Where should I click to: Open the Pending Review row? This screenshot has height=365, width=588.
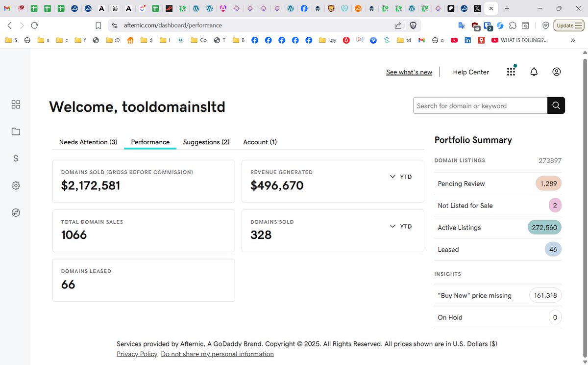[498, 183]
